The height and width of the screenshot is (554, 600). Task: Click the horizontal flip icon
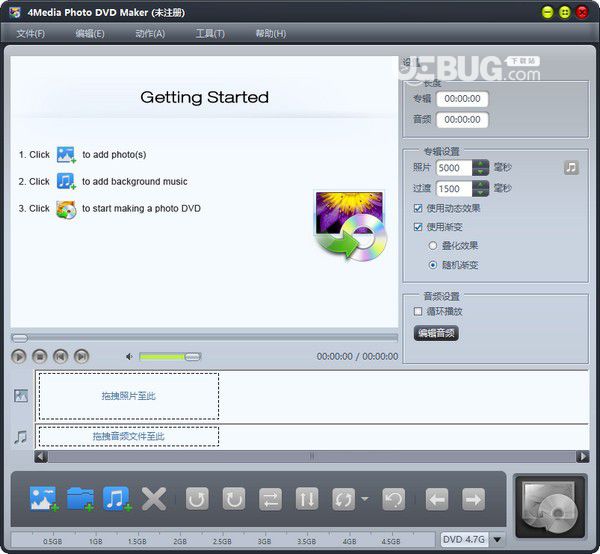[x=270, y=499]
